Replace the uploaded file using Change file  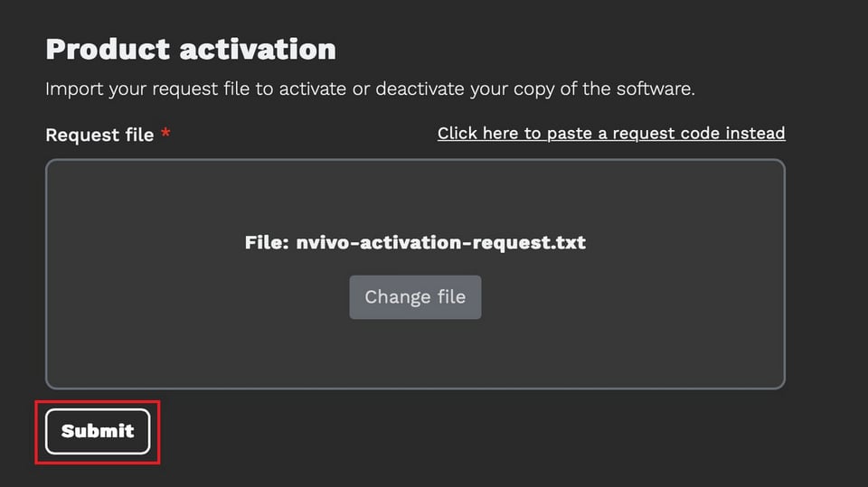pyautogui.click(x=415, y=297)
